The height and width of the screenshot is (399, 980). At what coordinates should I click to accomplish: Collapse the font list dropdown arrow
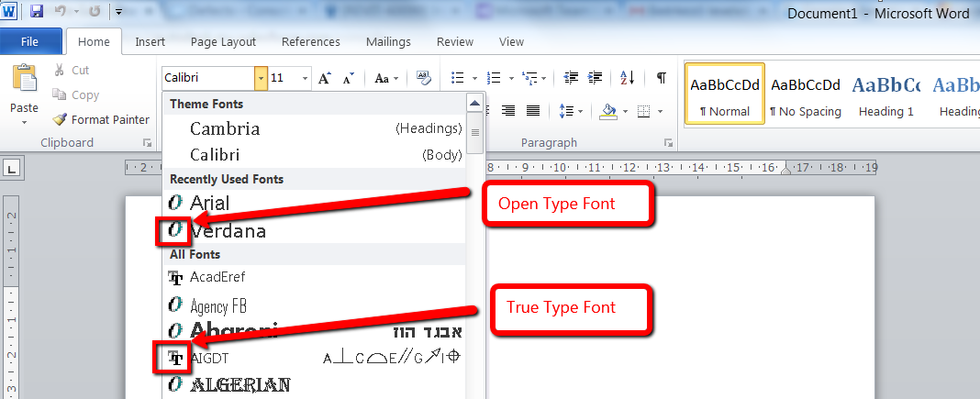(x=262, y=78)
